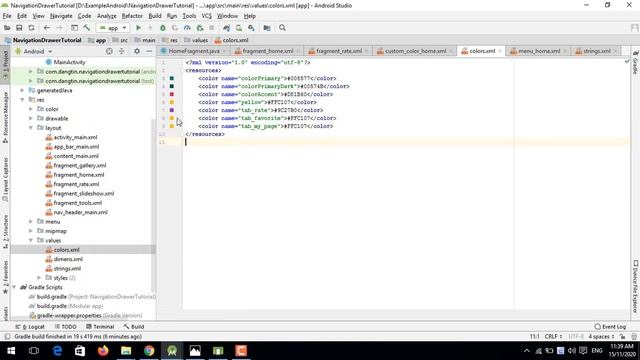This screenshot has height=360, width=640.
Task: Click the scroll-from-source target icon in Project panel
Action: coord(109,51)
